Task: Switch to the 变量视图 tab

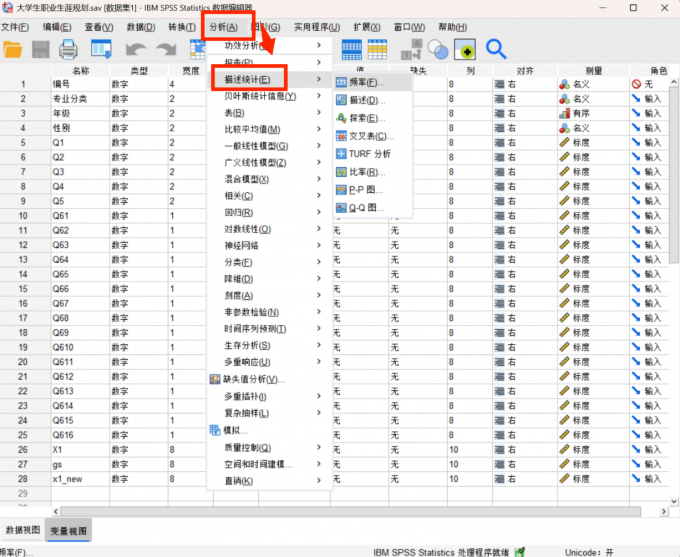Action: tap(68, 531)
